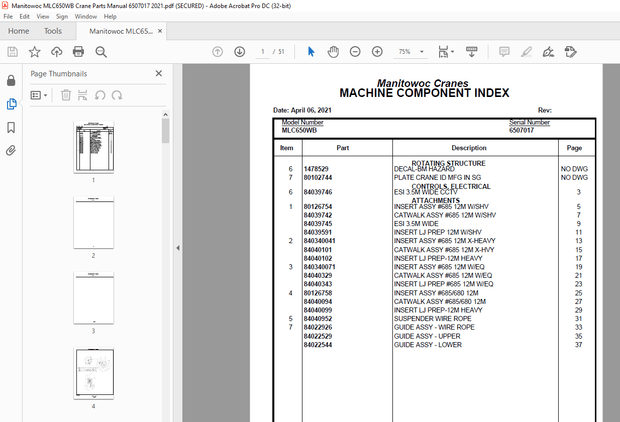Click description SUSPENDER WIRE ROPE
The image size is (620, 422).
click(433, 319)
